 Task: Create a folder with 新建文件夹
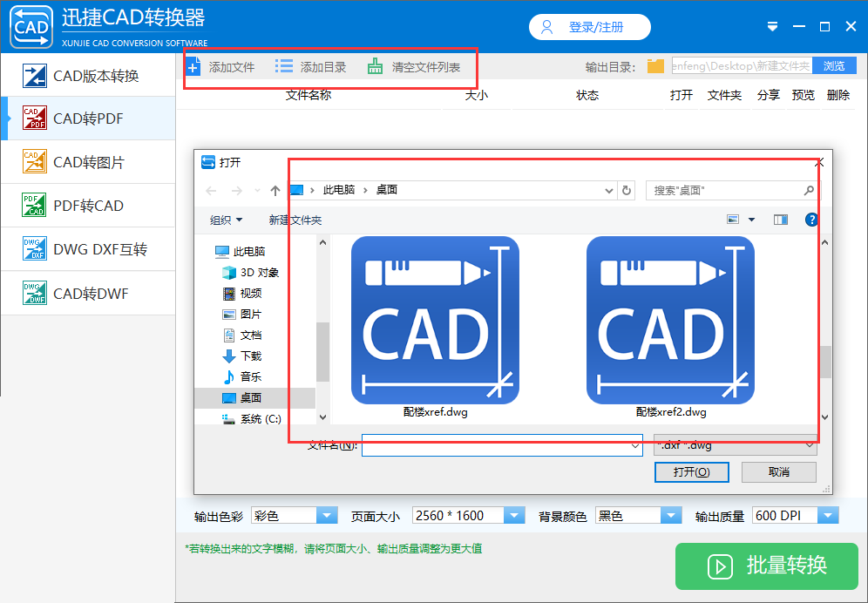click(295, 220)
